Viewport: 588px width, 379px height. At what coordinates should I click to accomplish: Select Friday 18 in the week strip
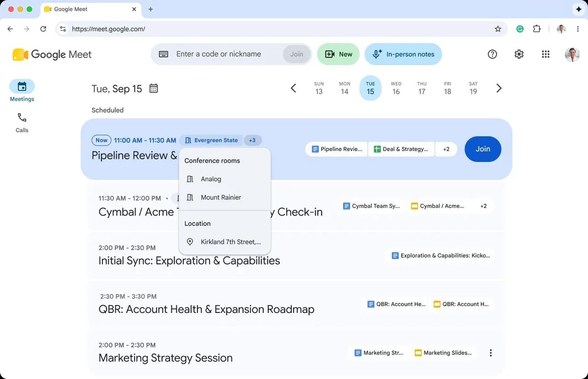click(447, 88)
